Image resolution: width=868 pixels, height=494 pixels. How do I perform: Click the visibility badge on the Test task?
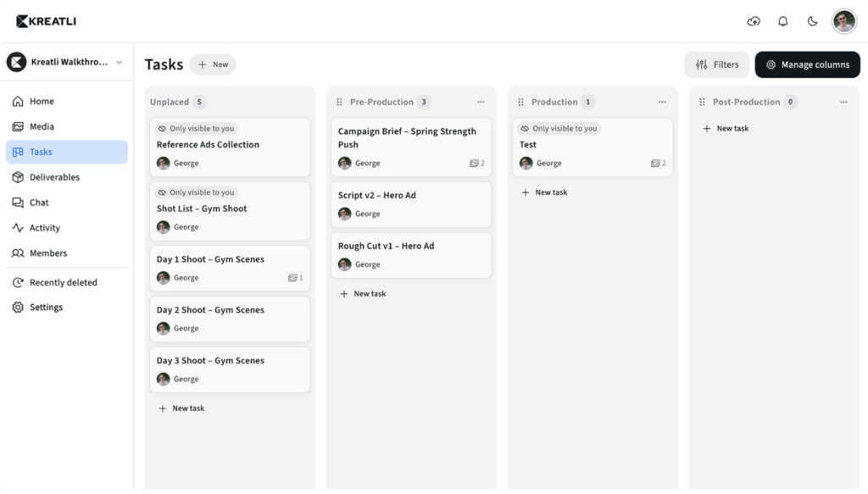[x=559, y=128]
